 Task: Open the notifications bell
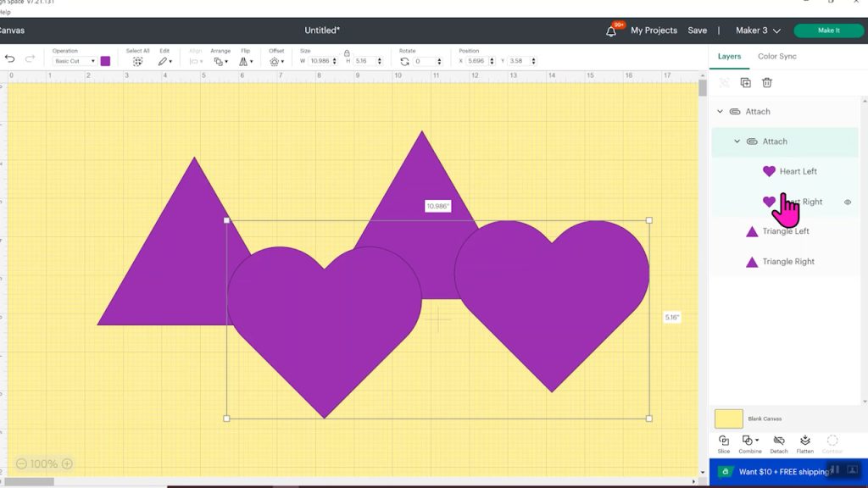click(611, 31)
